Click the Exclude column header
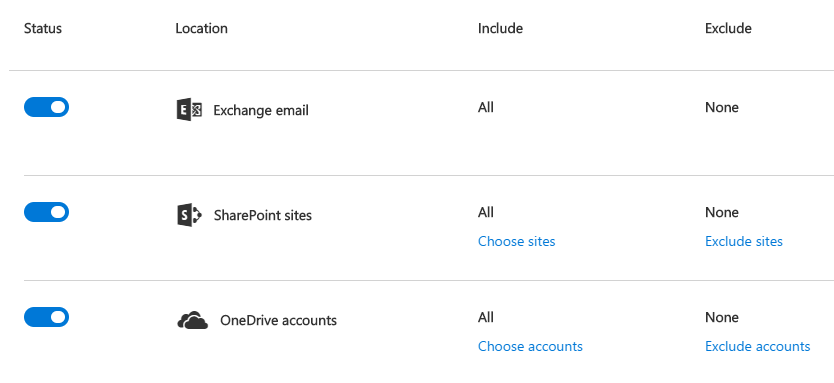This screenshot has width=834, height=383. click(x=728, y=28)
